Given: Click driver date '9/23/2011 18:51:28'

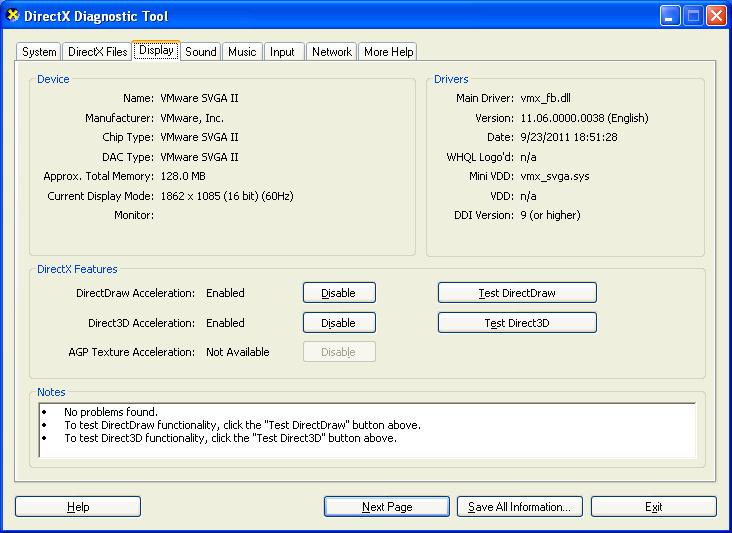Looking at the screenshot, I should click(569, 137).
